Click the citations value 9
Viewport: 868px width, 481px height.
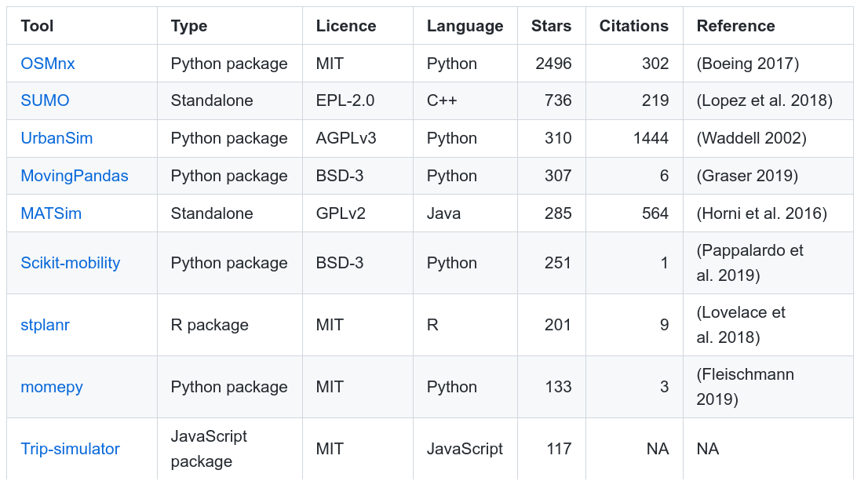tap(664, 325)
